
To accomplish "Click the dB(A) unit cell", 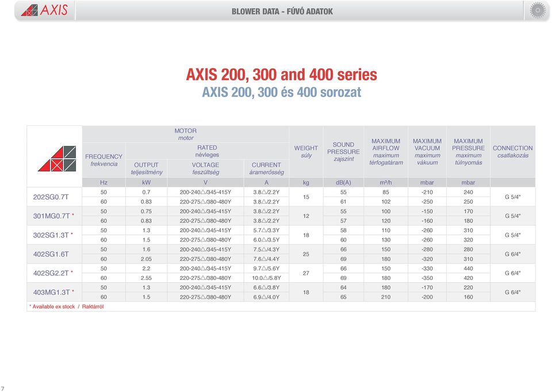I will (x=343, y=182).
